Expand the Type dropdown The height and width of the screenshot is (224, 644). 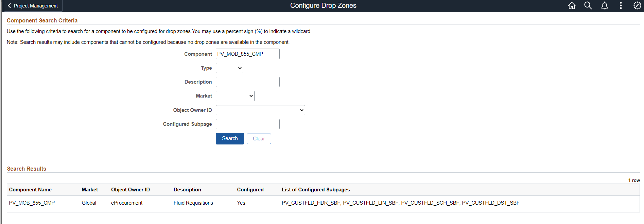[229, 68]
